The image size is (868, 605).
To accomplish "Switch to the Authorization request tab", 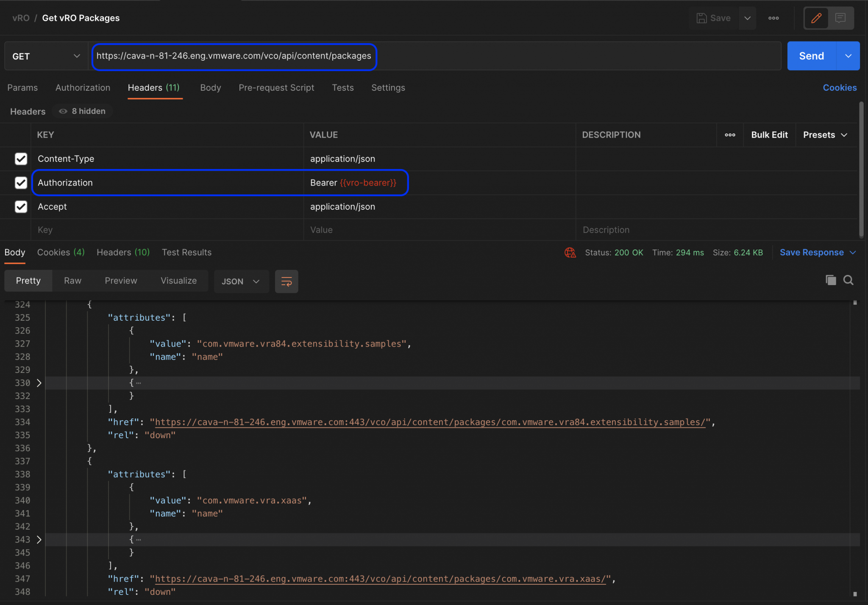I will click(83, 88).
